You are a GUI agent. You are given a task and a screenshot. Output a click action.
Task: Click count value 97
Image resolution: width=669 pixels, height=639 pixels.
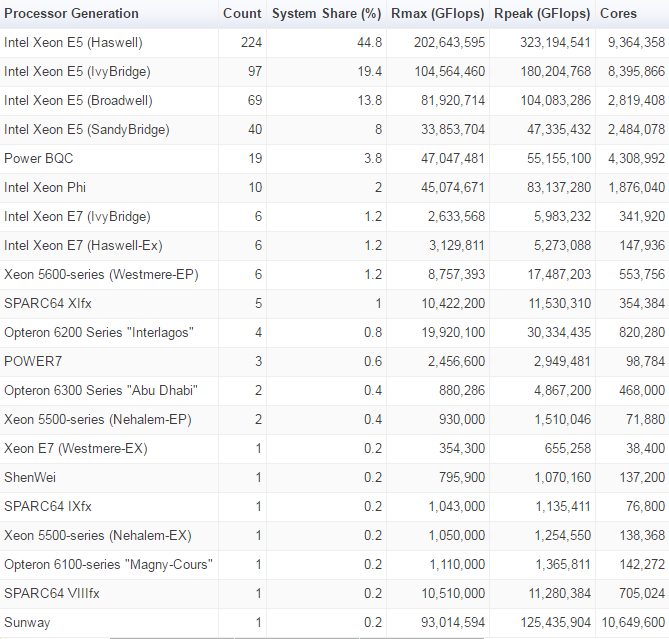[x=255, y=72]
